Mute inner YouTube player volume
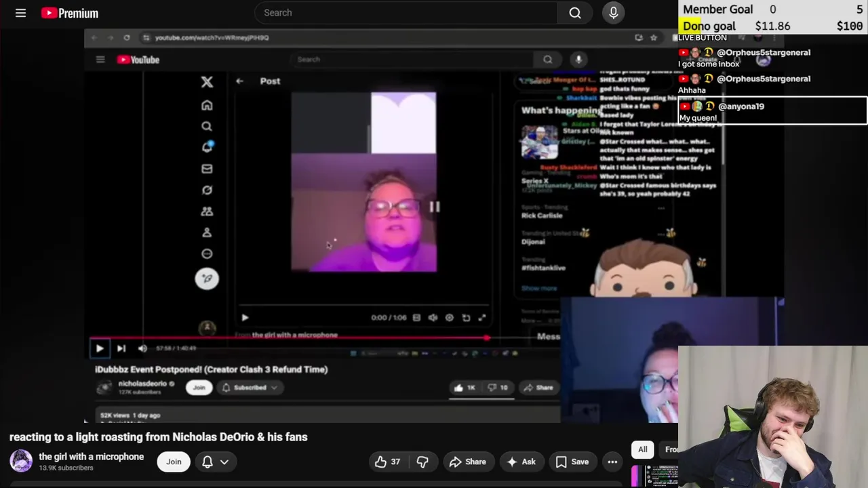 coord(142,348)
